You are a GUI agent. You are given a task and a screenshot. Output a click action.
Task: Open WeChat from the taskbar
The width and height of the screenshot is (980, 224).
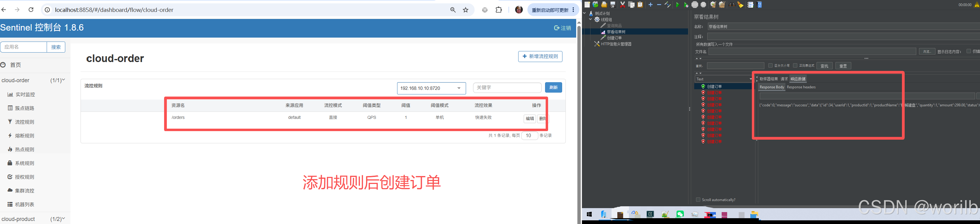(x=680, y=214)
